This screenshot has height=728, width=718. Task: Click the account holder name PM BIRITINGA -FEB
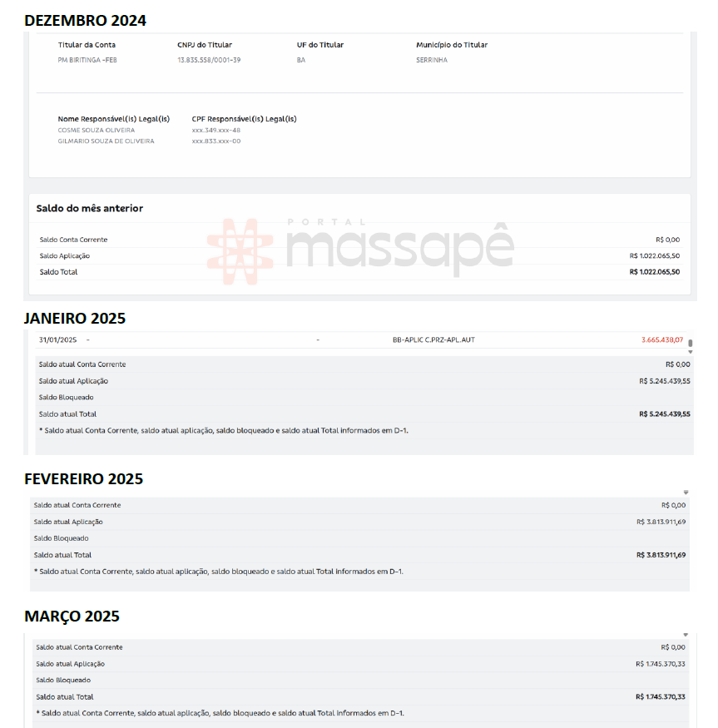[87, 60]
